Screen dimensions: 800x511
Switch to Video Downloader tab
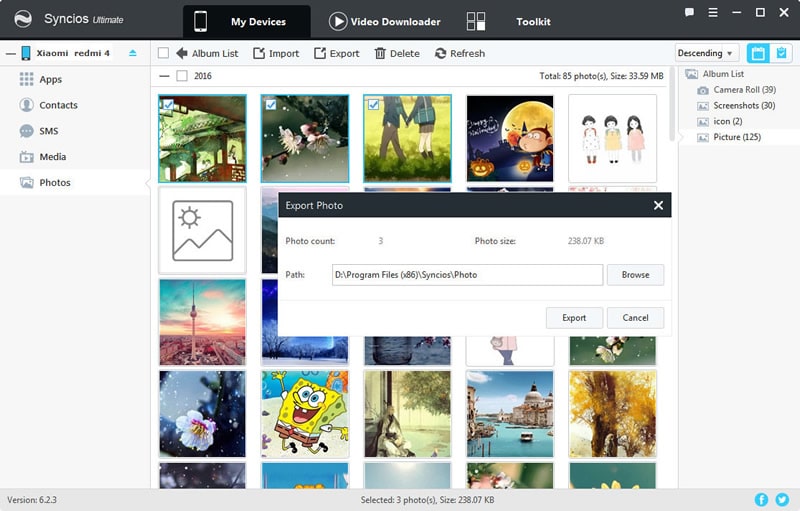click(x=385, y=21)
